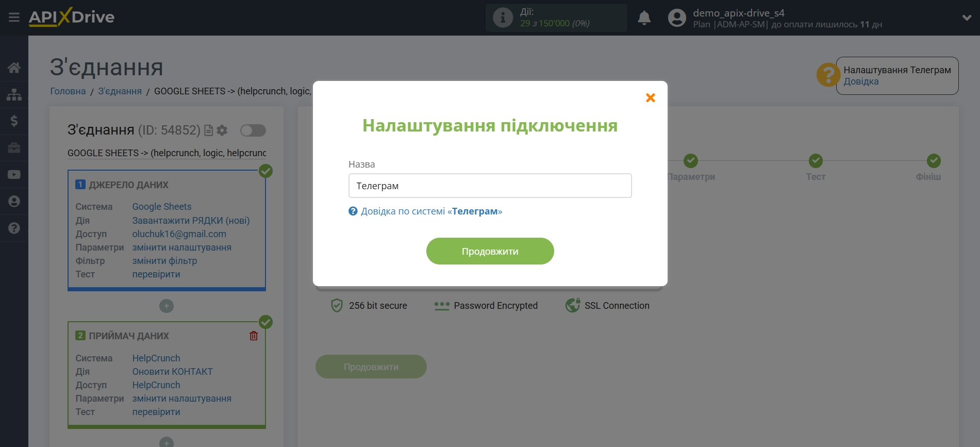980x447 pixels.
Task: Click Оновити КОНТАКТ action link
Action: (172, 372)
